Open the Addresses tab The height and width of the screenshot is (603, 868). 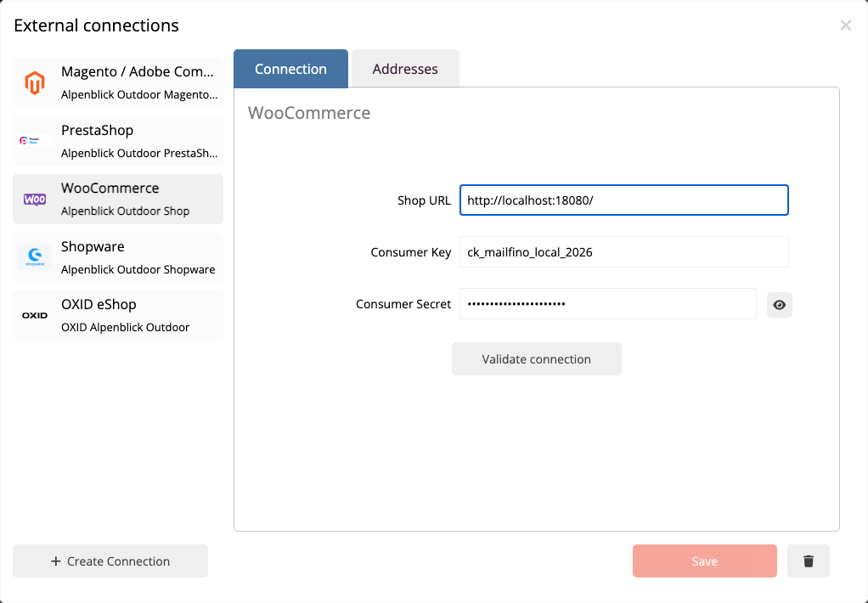(x=405, y=69)
